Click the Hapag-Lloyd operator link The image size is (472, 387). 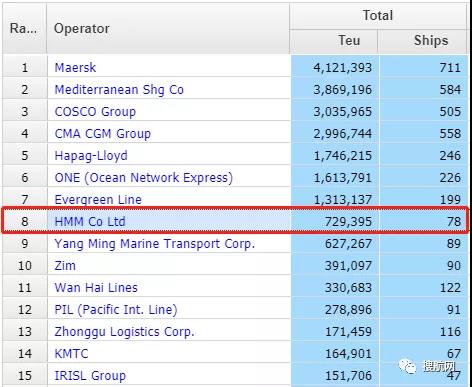91,156
